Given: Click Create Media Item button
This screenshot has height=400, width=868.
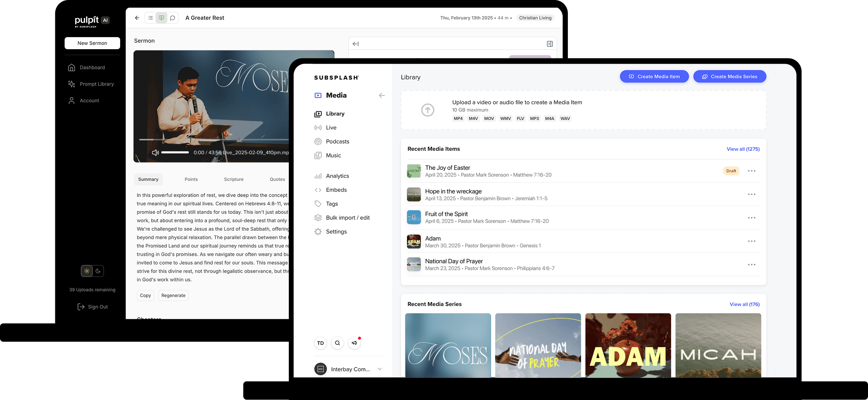Looking at the screenshot, I should (654, 77).
